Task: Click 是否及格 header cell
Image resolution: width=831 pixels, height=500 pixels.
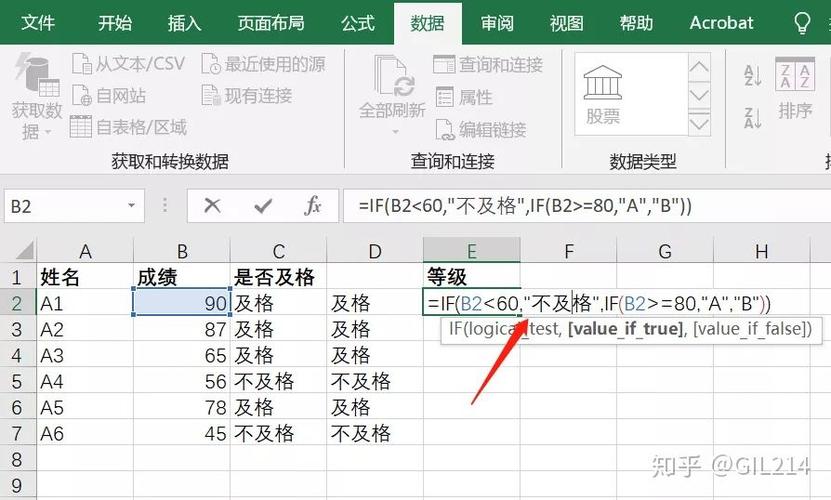Action: point(279,277)
